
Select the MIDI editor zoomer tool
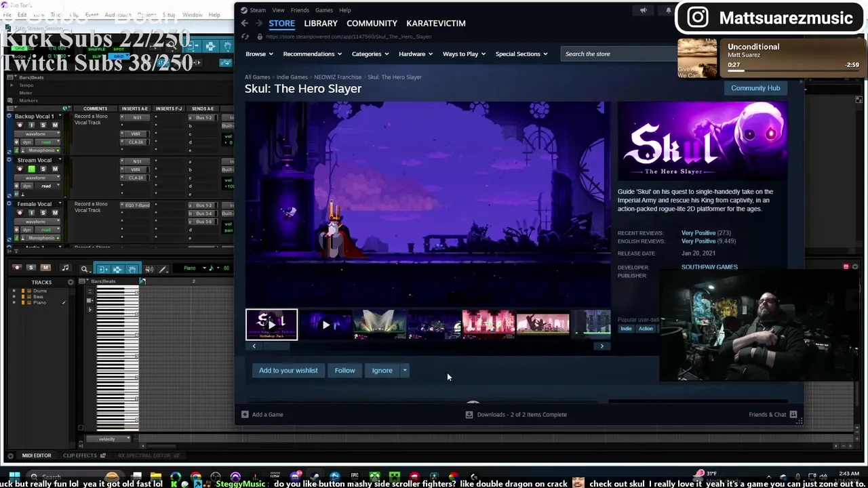pyautogui.click(x=85, y=270)
